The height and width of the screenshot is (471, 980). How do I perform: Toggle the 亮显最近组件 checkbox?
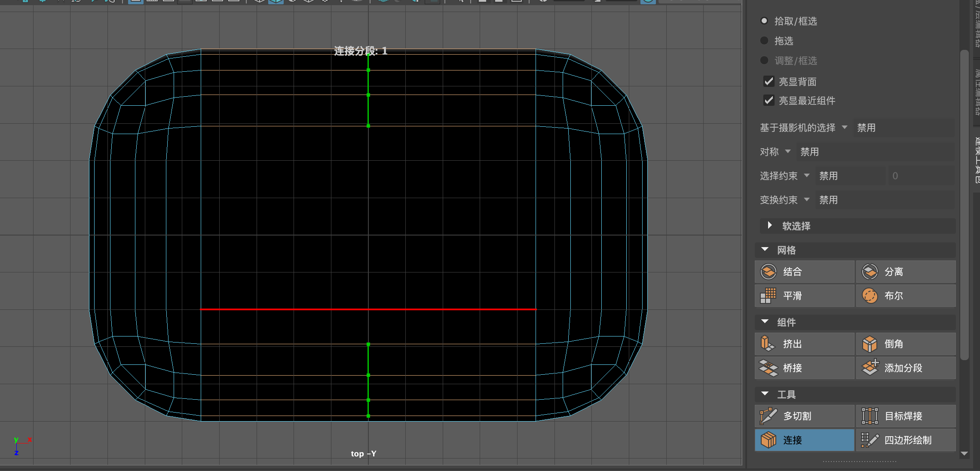(769, 100)
